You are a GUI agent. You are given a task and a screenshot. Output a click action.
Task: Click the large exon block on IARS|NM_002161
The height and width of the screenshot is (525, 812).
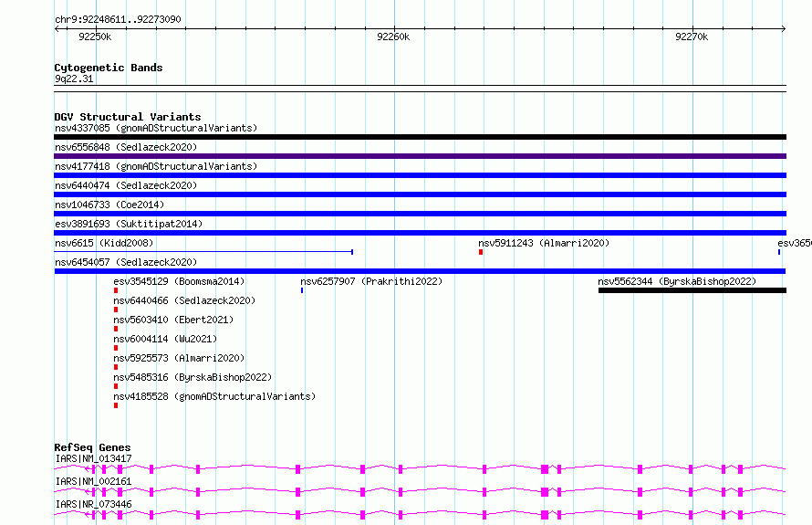coord(545,492)
